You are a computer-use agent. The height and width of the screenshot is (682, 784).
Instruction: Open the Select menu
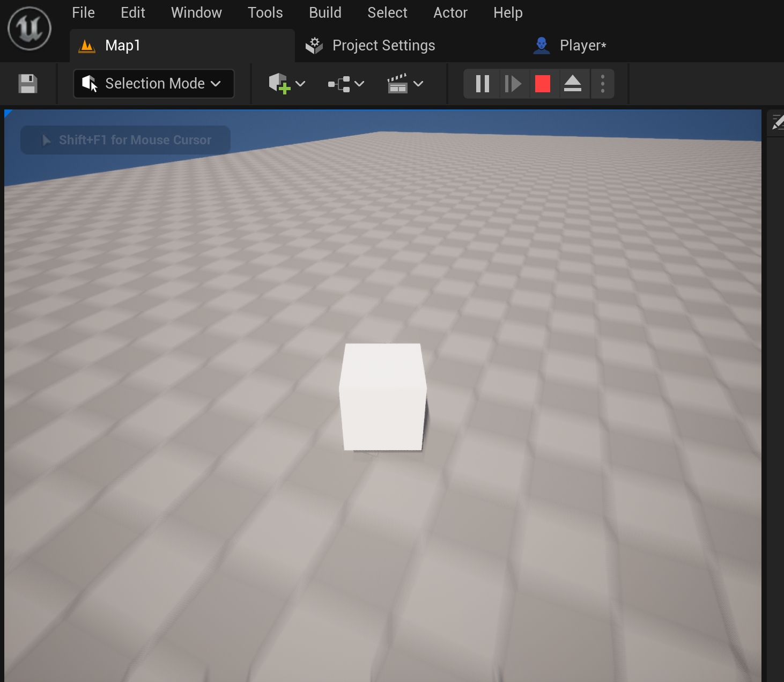(x=387, y=12)
